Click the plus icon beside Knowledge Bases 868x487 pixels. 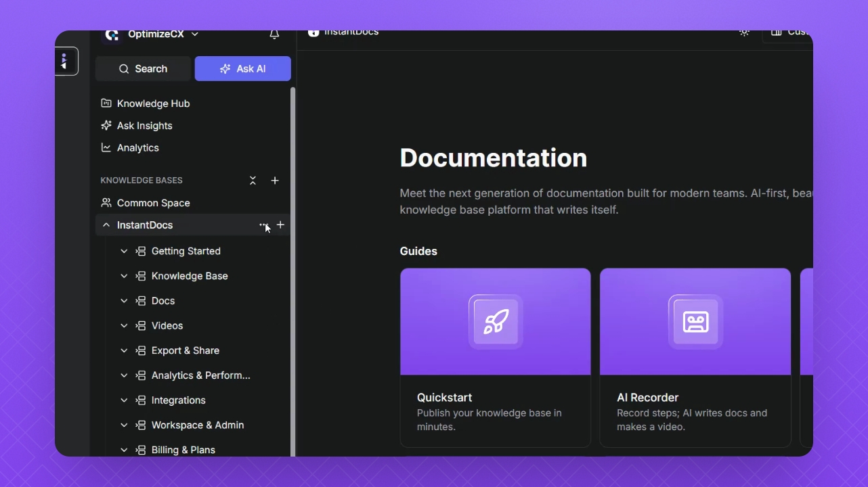tap(275, 181)
